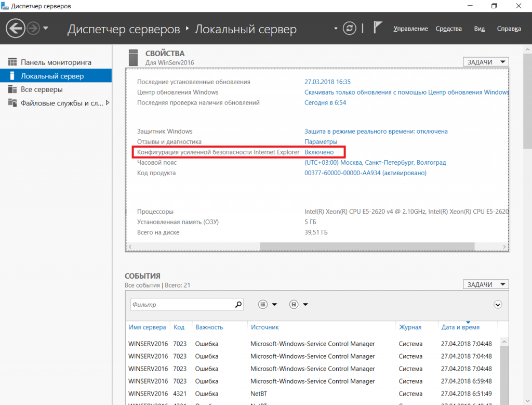Open the Средства menu

[448, 29]
